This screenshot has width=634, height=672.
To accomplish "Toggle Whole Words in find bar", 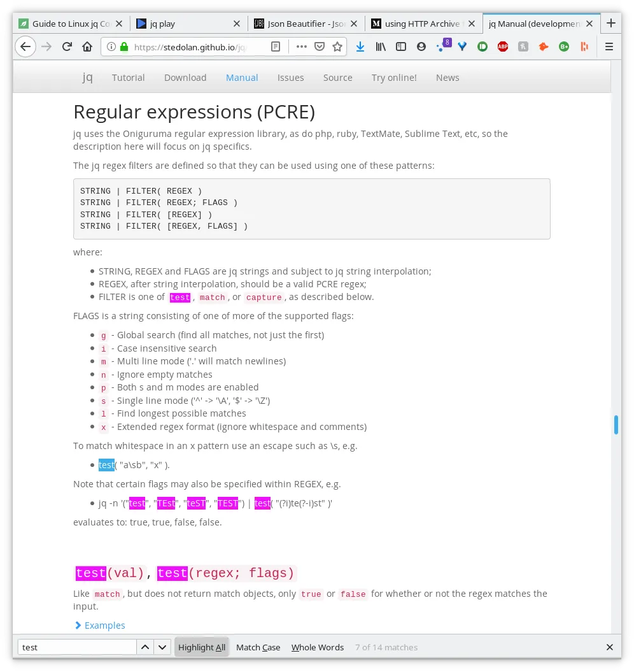I will (x=318, y=647).
